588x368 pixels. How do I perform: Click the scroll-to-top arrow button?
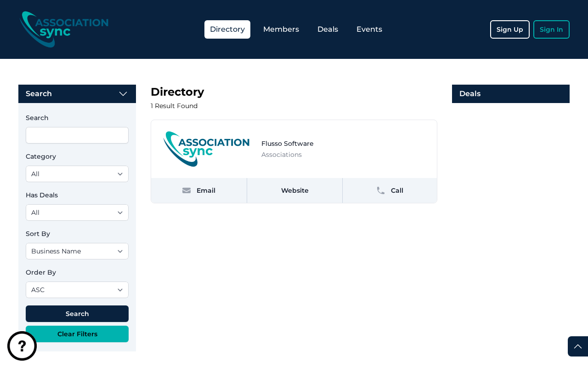tap(578, 346)
